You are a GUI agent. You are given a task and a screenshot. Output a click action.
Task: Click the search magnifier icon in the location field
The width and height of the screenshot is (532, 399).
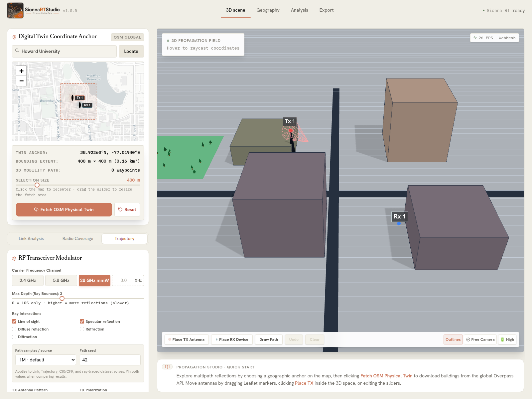click(x=17, y=51)
